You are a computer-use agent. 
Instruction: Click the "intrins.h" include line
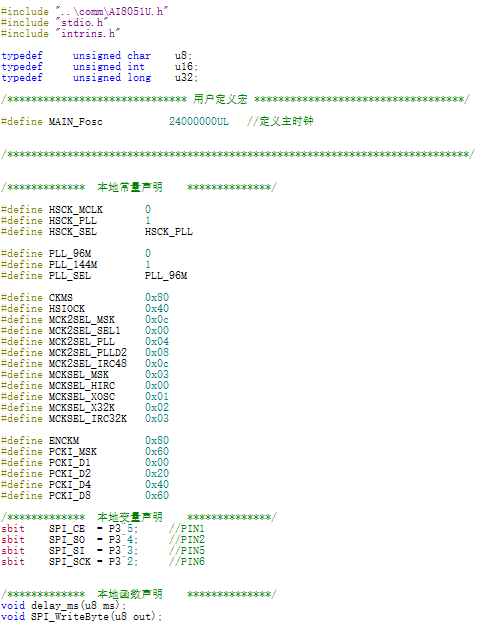[61, 34]
